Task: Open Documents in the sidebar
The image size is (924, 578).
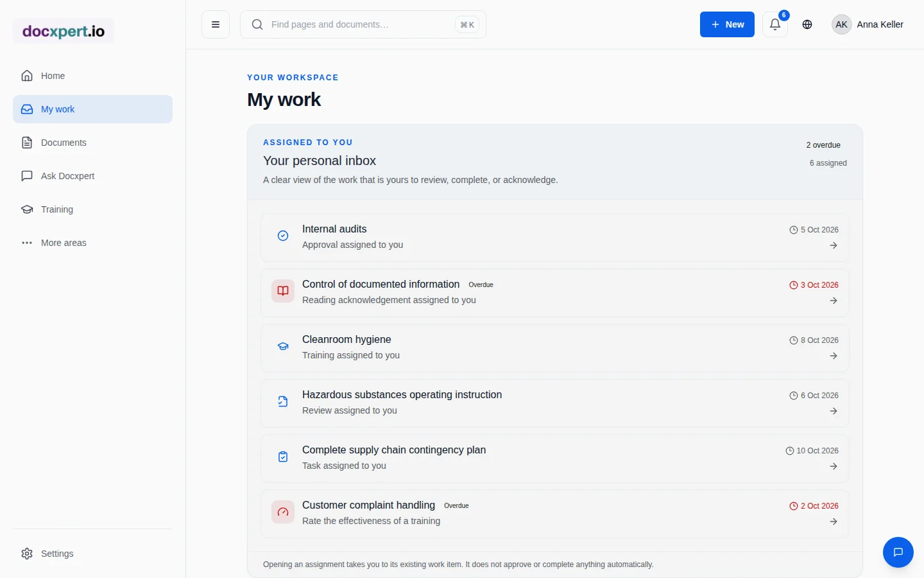Action: [x=92, y=143]
